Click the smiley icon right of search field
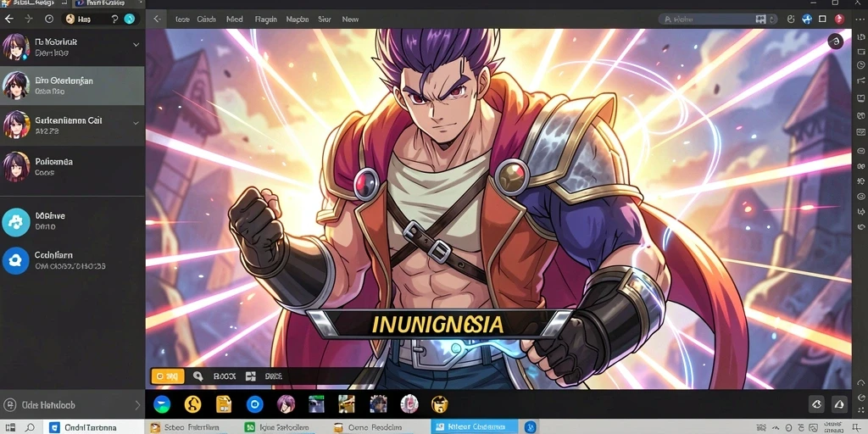 [791, 19]
